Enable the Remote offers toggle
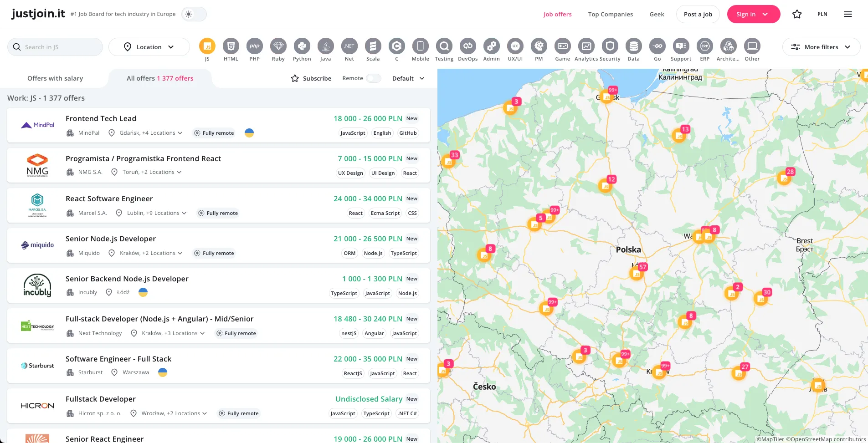 click(374, 78)
